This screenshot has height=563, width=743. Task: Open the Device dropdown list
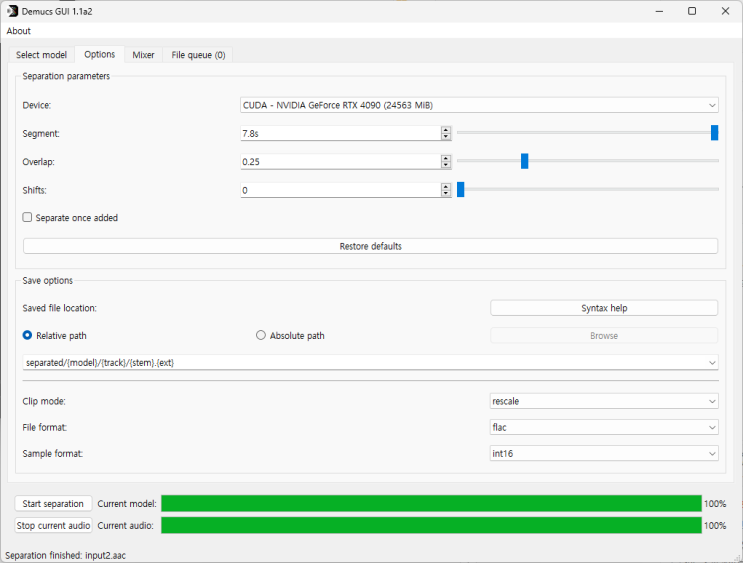click(479, 105)
